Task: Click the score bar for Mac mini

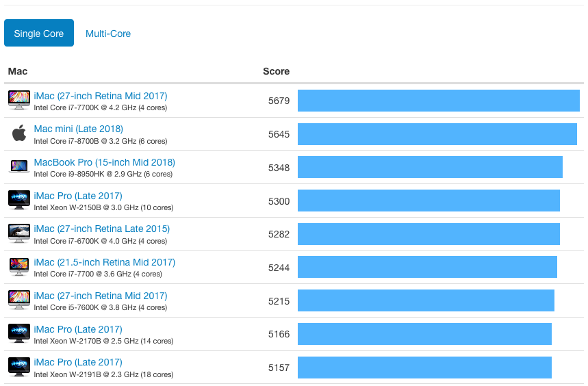Action: 437,133
